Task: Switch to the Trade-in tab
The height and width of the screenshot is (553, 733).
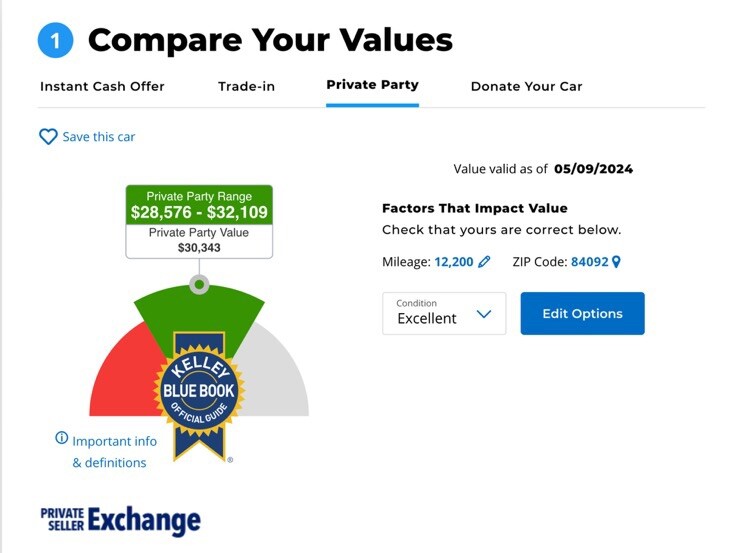Action: tap(246, 86)
